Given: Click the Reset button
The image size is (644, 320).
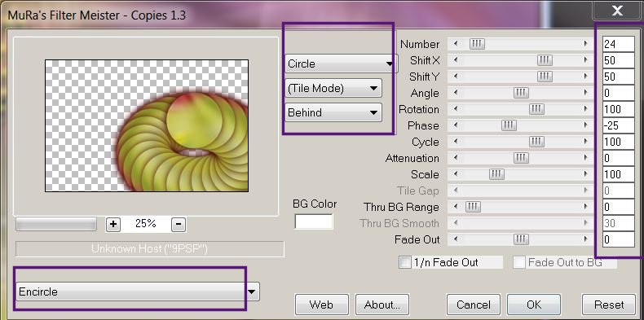Looking at the screenshot, I should tap(609, 305).
